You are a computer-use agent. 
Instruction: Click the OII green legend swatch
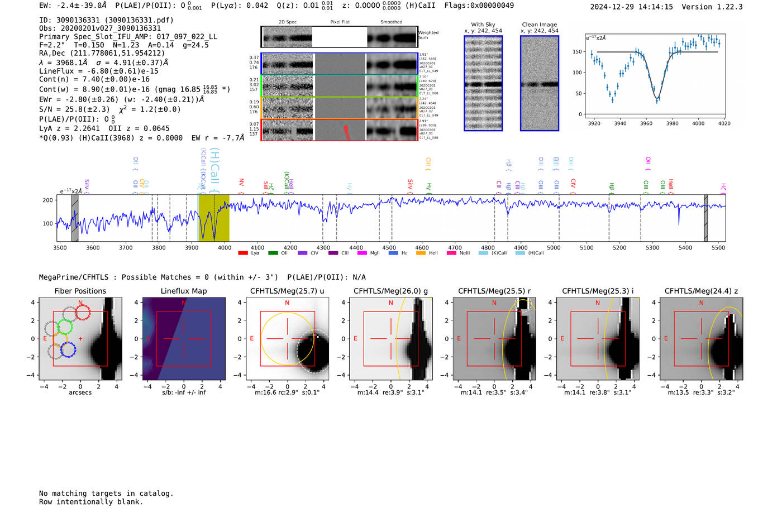pyautogui.click(x=273, y=253)
